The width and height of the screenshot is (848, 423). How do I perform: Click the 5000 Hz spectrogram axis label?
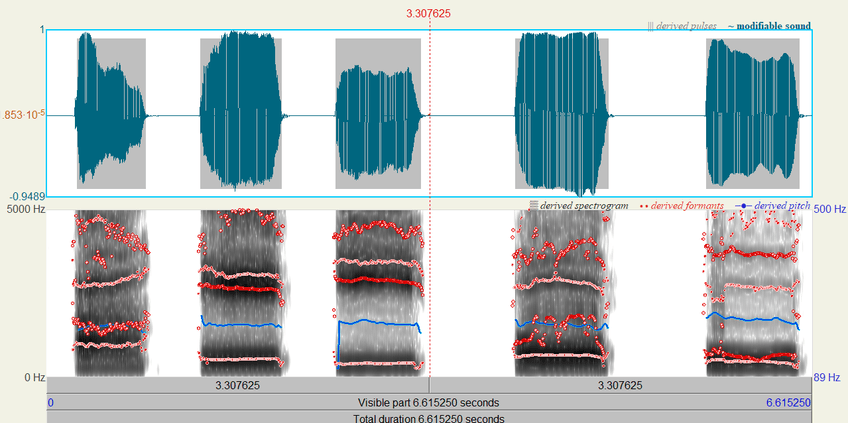(x=22, y=210)
